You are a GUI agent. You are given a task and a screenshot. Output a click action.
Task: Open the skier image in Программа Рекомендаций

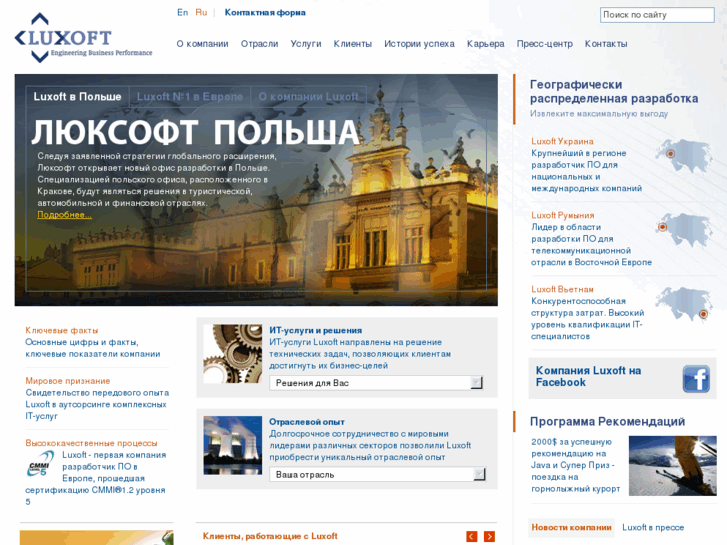coord(672,466)
